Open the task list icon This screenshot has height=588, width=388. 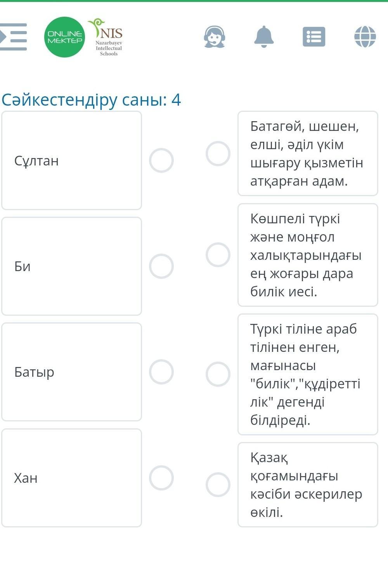[314, 37]
